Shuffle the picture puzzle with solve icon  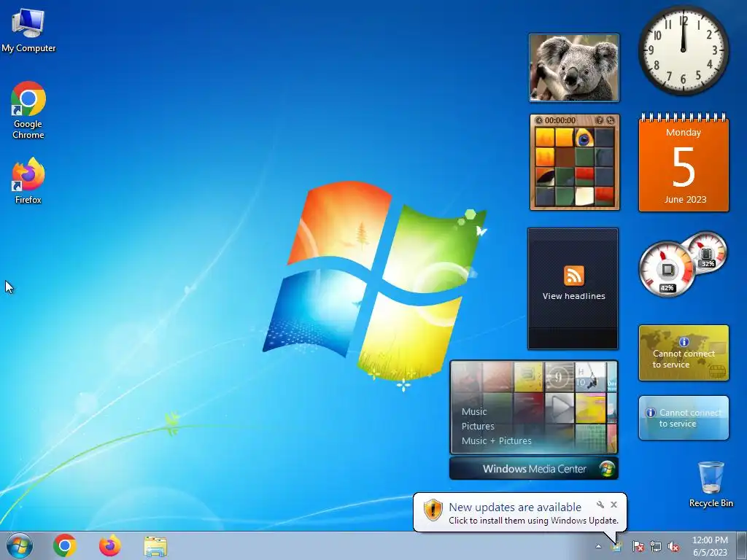610,120
